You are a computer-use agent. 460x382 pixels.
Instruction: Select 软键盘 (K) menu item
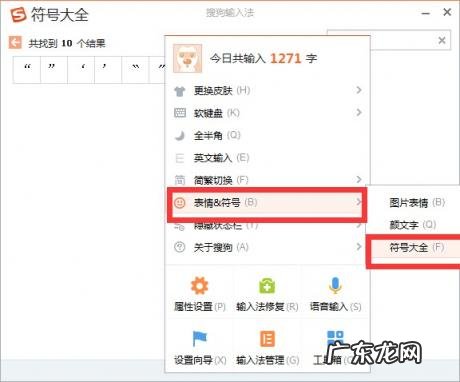tap(268, 113)
